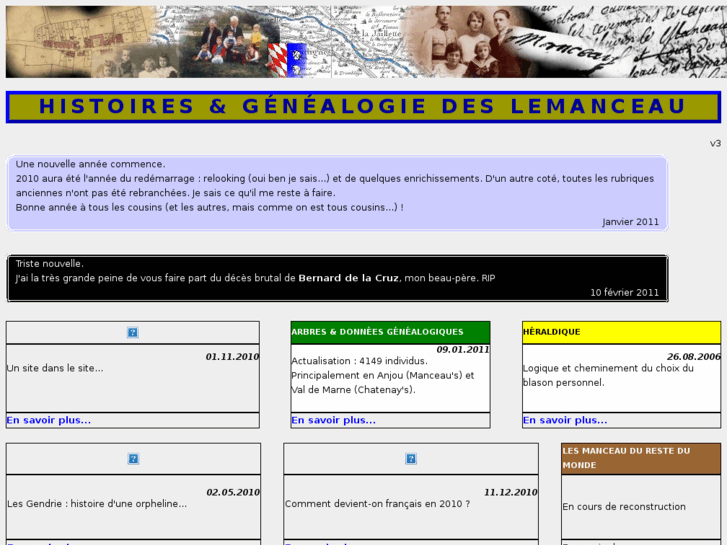Image resolution: width=727 pixels, height=545 pixels.
Task: Open 'En savoir plus...' under Héraldique
Action: click(565, 420)
